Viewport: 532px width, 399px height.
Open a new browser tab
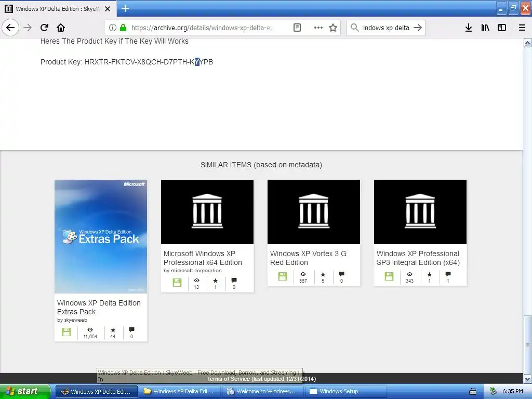[125, 8]
